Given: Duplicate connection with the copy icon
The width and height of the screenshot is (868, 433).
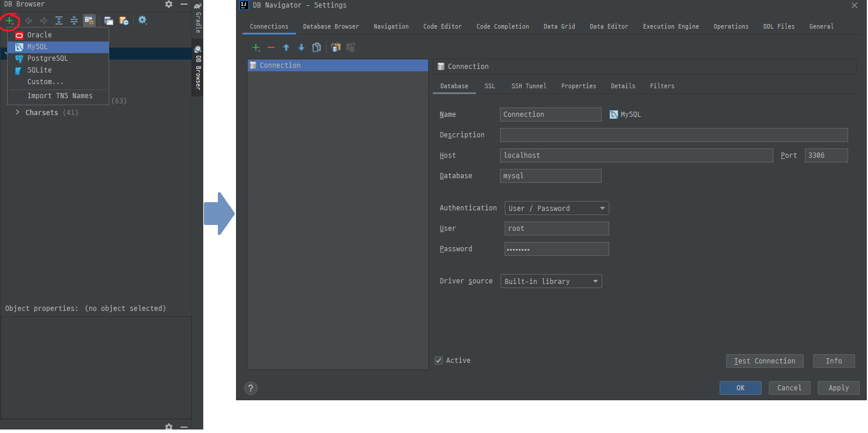Looking at the screenshot, I should [x=317, y=47].
